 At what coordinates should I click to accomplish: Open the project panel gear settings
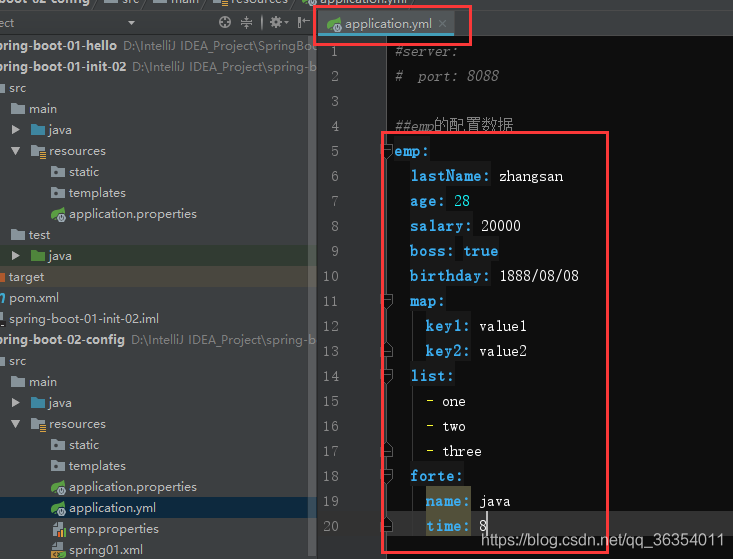(x=279, y=22)
